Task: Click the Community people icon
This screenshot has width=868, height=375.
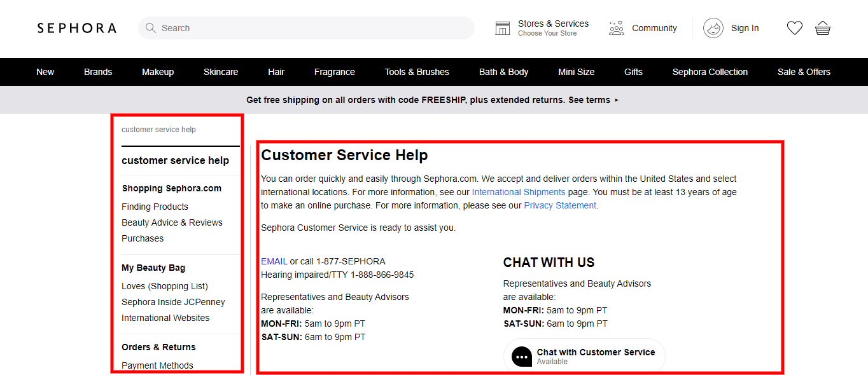Action: [616, 28]
